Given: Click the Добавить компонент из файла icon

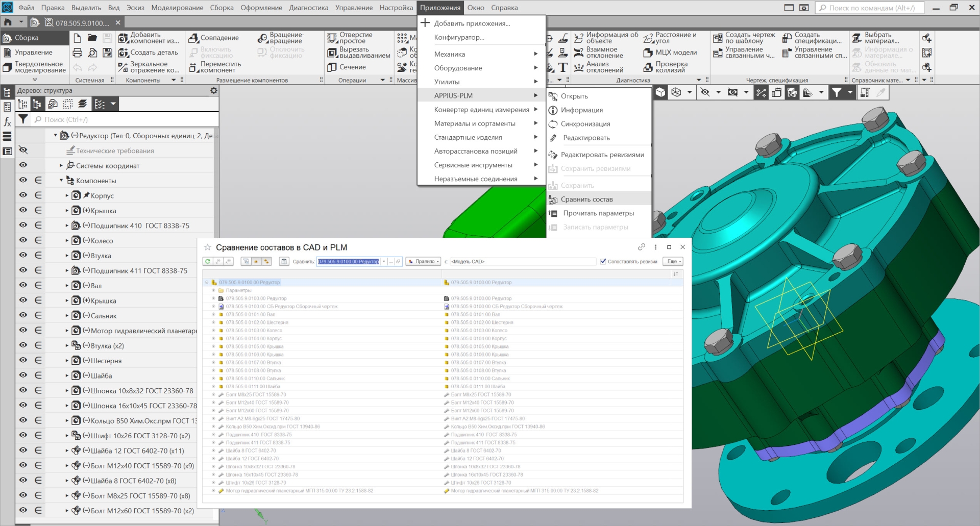Looking at the screenshot, I should point(123,38).
